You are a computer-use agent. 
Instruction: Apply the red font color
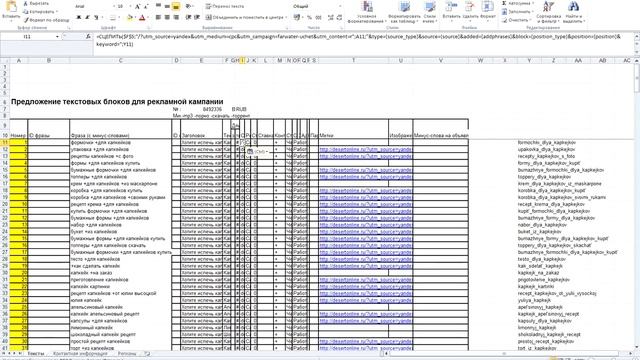[x=142, y=18]
